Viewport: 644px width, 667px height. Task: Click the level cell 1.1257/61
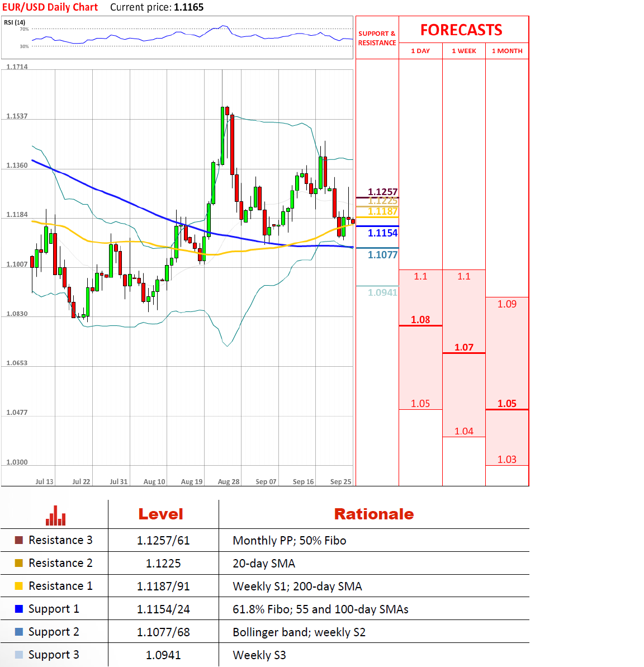(x=163, y=541)
